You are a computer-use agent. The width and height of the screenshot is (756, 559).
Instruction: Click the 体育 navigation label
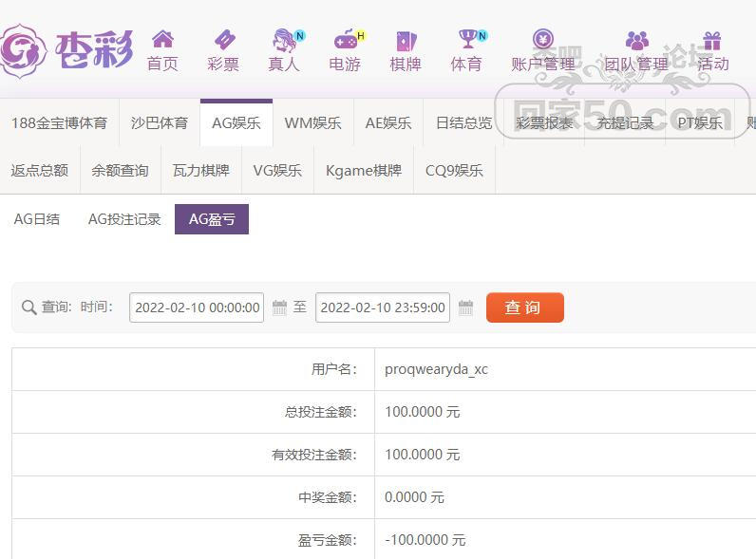(466, 64)
